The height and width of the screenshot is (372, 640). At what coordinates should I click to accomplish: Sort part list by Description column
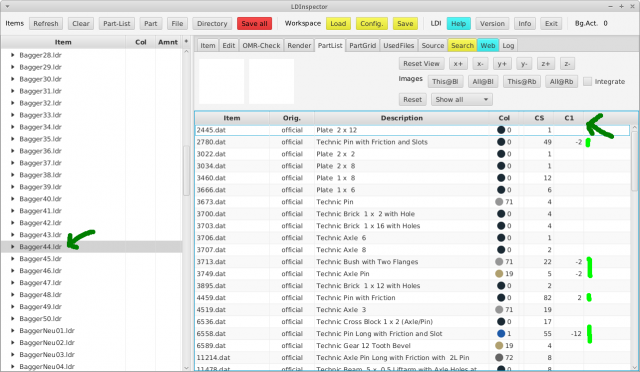pyautogui.click(x=402, y=118)
